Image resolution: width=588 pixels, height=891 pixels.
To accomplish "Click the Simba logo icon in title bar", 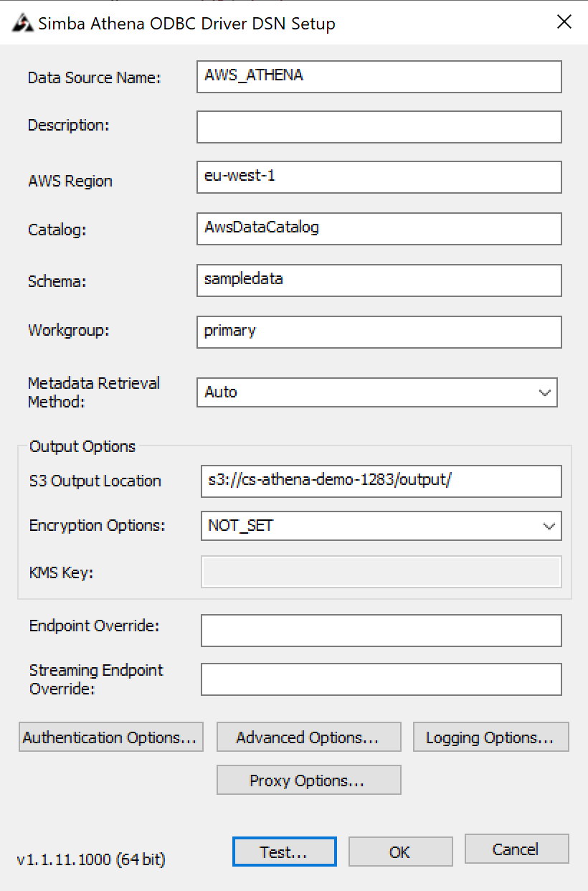I will 23,24.
